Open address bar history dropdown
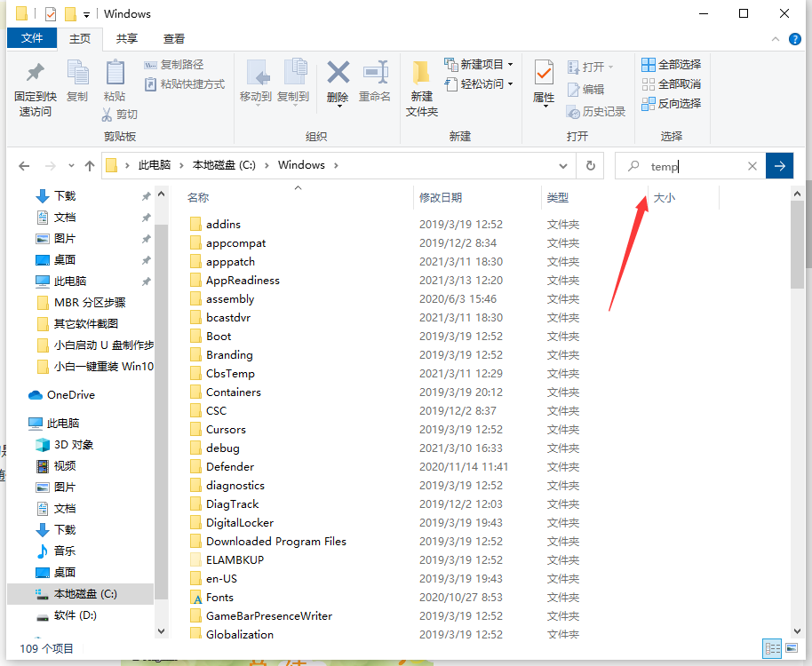 [562, 165]
